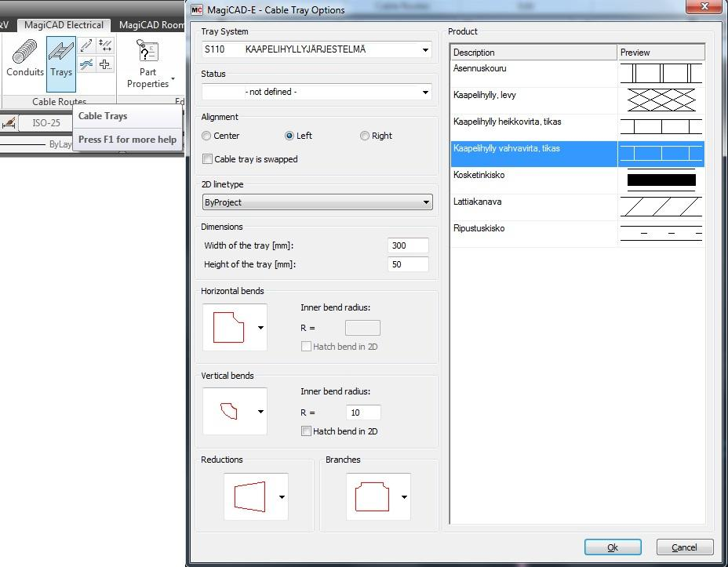Viewport: 728px width, 567px height.
Task: Activate the Trays cable tray tool
Action: coord(61,64)
